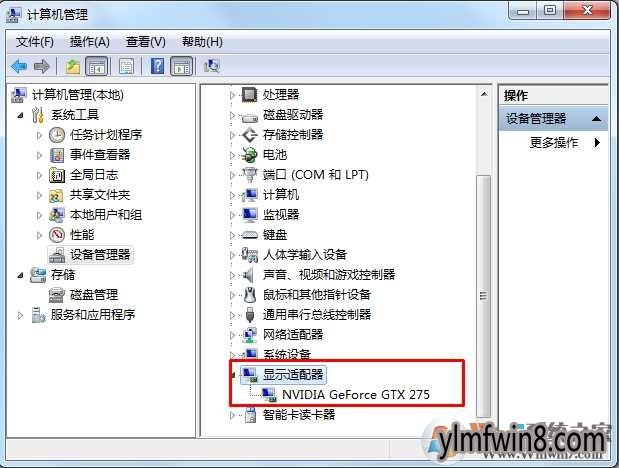Click 更多操作 in the actions pane
Image resolution: width=619 pixels, height=468 pixels.
pos(553,143)
